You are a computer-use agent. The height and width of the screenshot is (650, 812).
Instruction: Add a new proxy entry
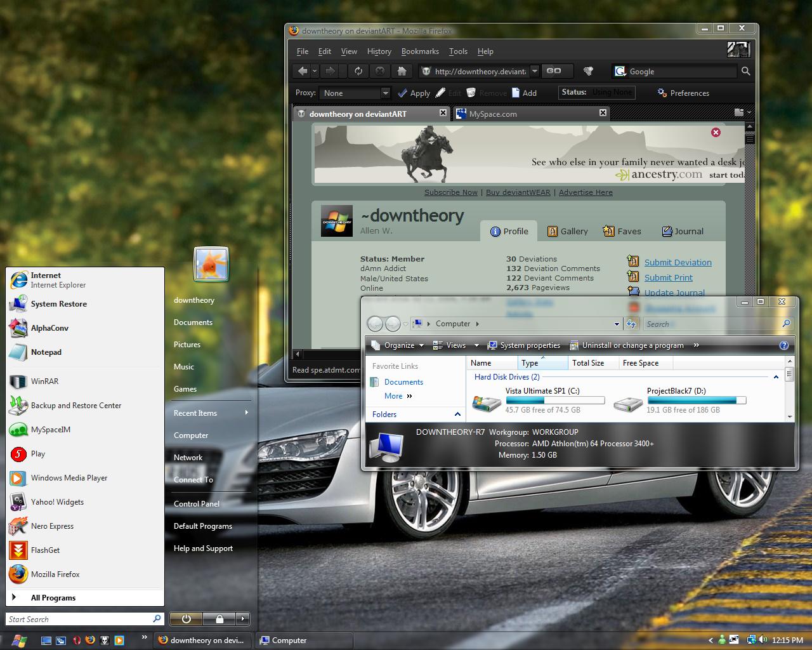(x=524, y=93)
